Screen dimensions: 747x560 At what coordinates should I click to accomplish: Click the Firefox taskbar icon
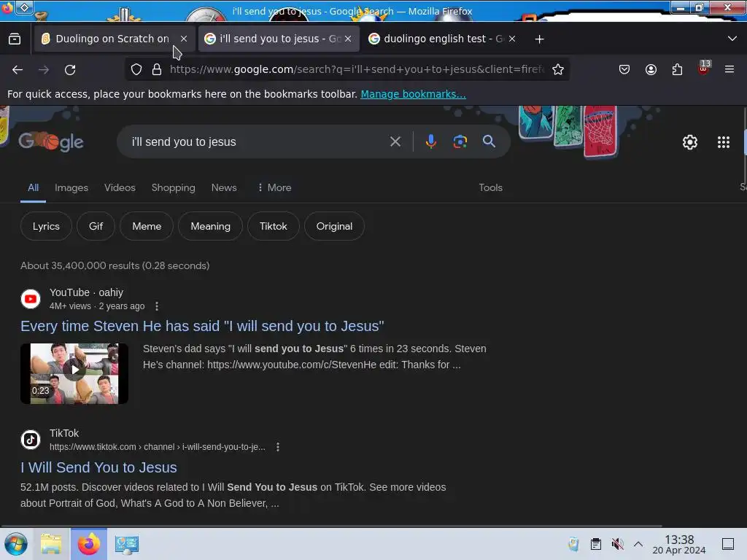pos(88,544)
